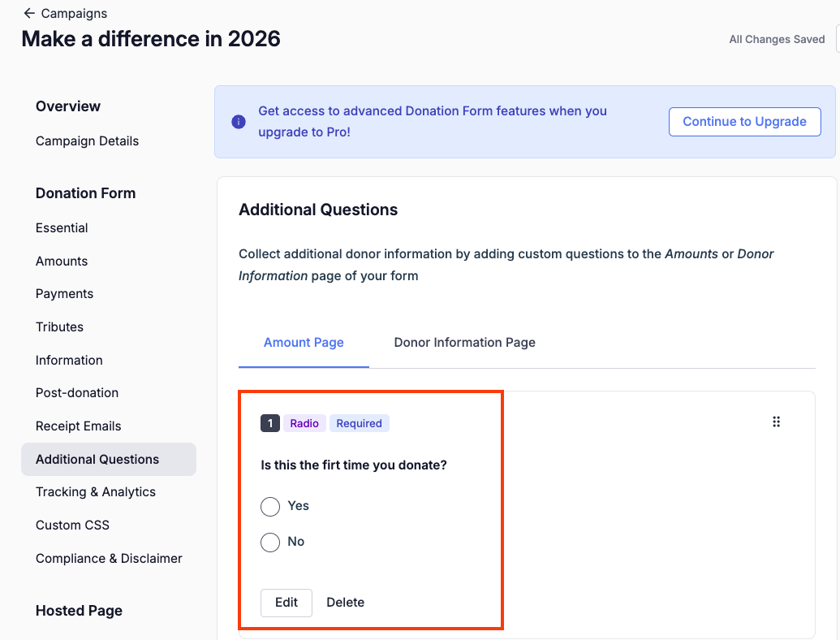Go to Tracking & Analytics section

(x=96, y=492)
